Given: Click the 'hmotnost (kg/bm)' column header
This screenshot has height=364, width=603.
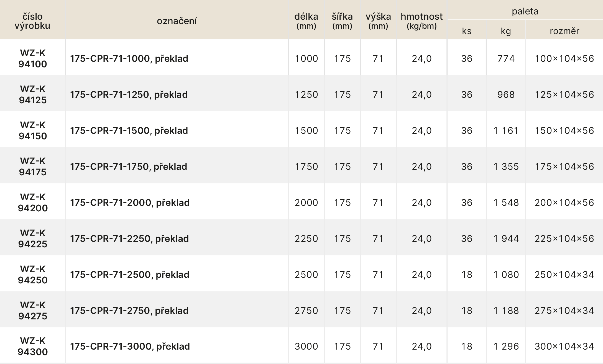Looking at the screenshot, I should [421, 21].
